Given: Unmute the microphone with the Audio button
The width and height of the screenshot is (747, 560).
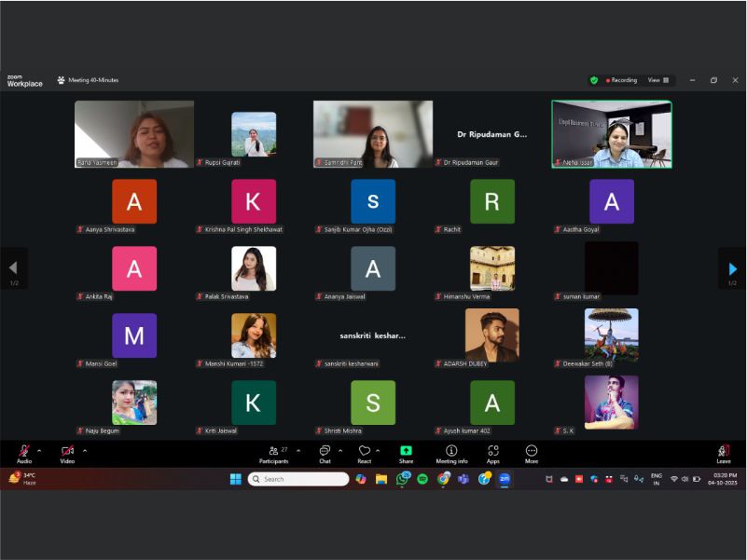Looking at the screenshot, I should 24,452.
